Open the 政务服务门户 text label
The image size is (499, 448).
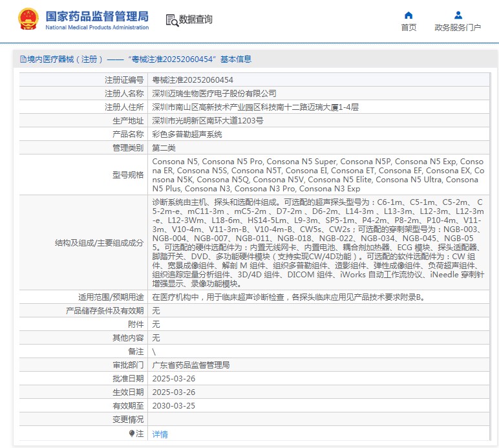tap(458, 28)
